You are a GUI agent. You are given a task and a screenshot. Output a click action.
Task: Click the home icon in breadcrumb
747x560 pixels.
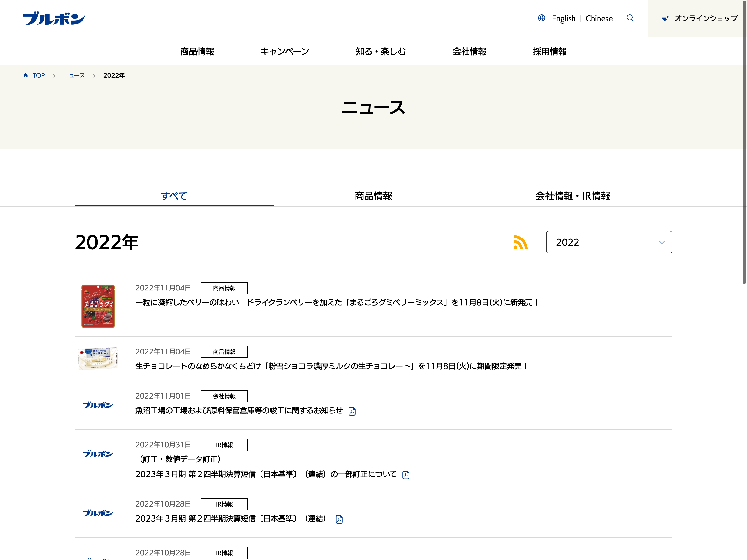click(x=26, y=75)
